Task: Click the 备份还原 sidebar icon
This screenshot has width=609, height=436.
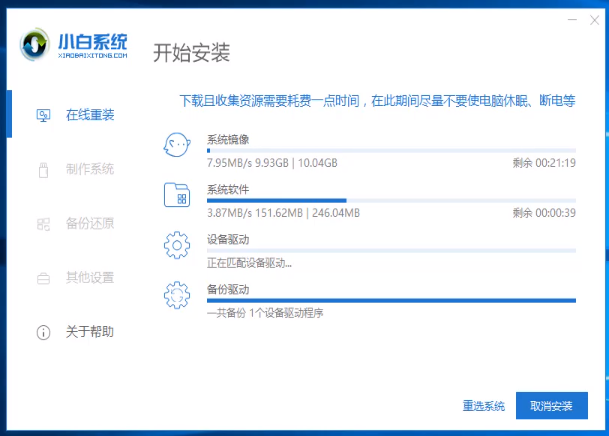Action: click(43, 223)
